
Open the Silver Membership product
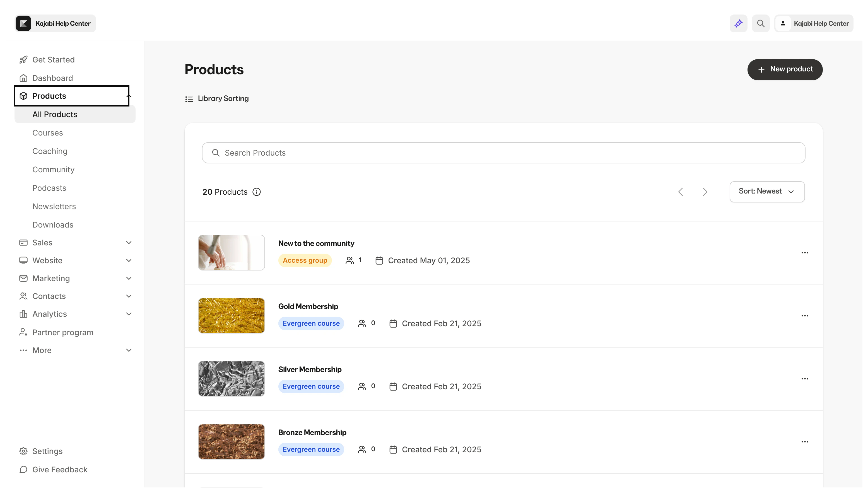coord(310,369)
